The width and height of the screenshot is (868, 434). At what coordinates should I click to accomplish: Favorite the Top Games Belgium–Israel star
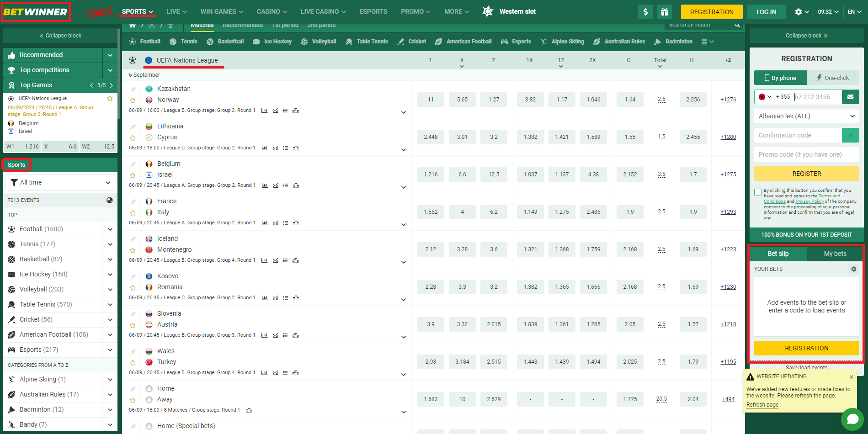point(110,98)
